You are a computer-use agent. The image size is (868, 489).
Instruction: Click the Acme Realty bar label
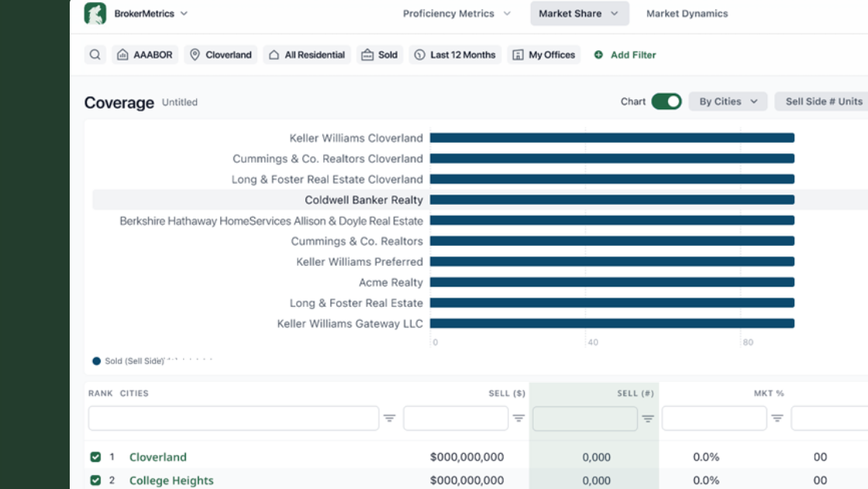[x=391, y=282]
